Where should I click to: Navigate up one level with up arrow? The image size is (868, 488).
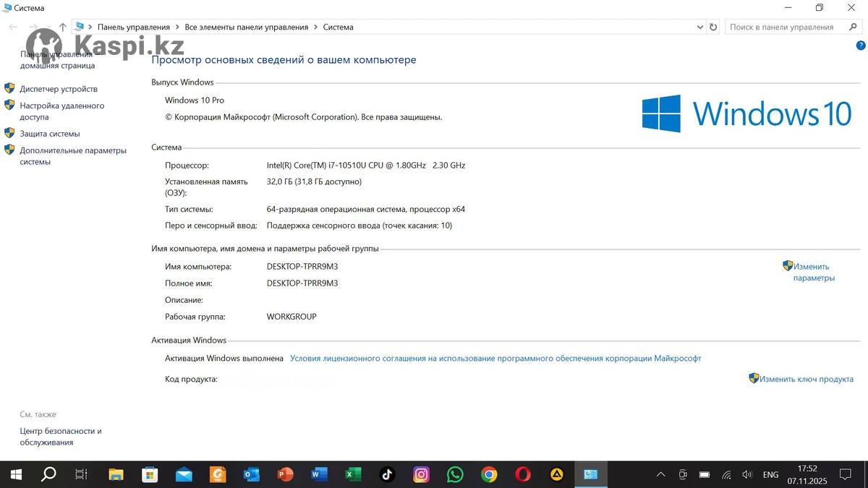(x=63, y=27)
